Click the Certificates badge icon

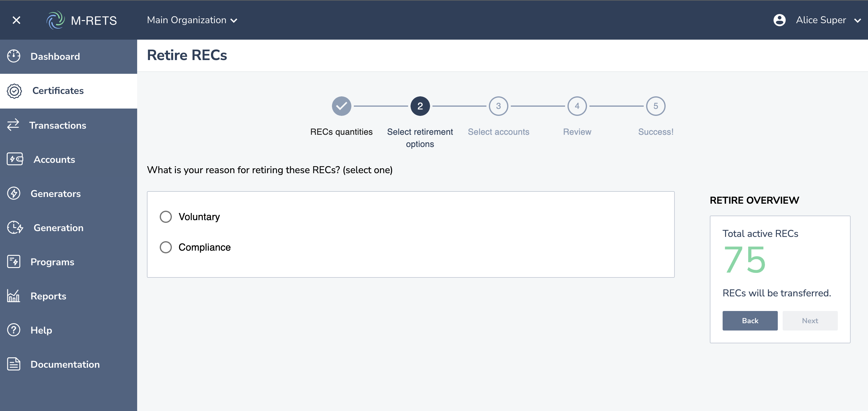click(x=15, y=91)
